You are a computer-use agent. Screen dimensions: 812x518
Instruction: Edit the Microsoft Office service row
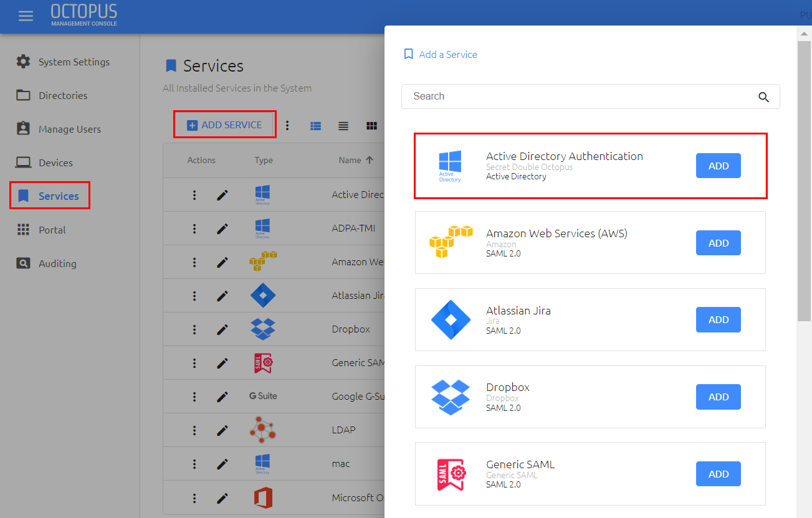pyautogui.click(x=222, y=497)
